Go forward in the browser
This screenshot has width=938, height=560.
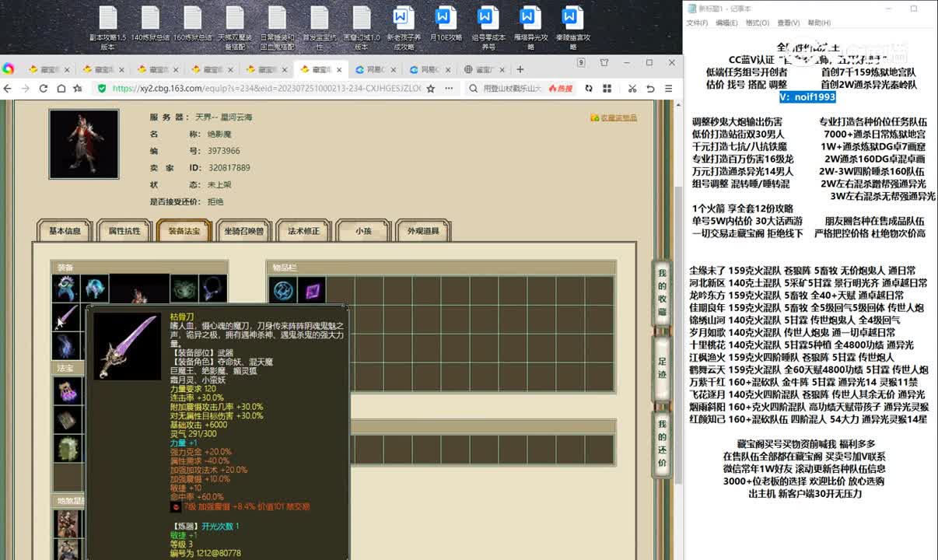[x=26, y=89]
